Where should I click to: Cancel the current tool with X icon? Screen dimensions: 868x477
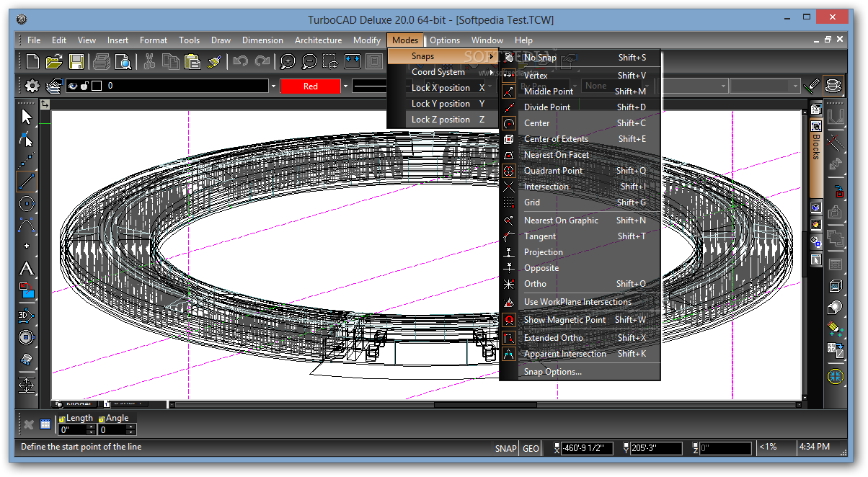point(29,424)
